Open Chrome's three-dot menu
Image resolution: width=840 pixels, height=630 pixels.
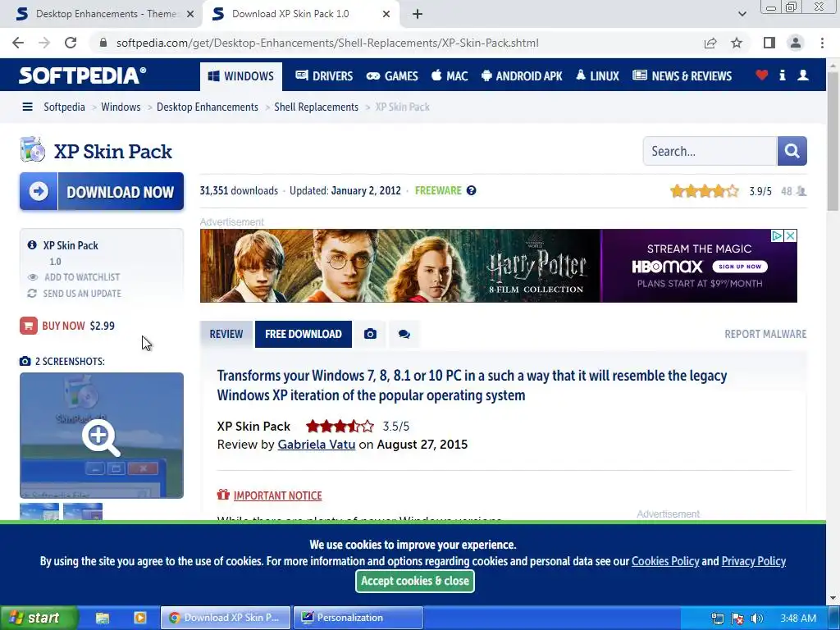(x=822, y=43)
